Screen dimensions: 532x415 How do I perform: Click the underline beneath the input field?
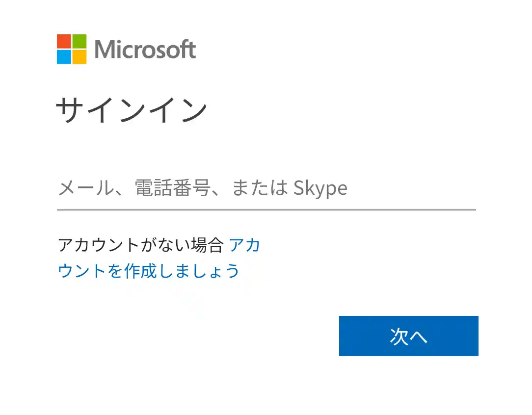tap(267, 210)
